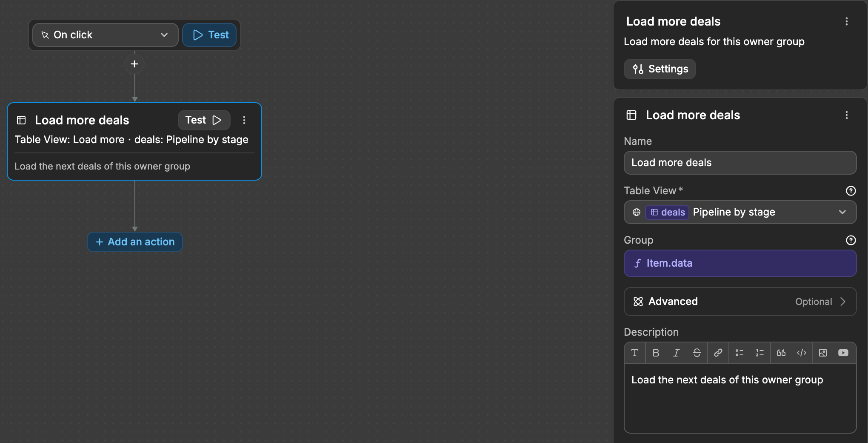Screen dimensions: 868x443
Task: Click the deals table tag in Table View
Action: point(667,212)
